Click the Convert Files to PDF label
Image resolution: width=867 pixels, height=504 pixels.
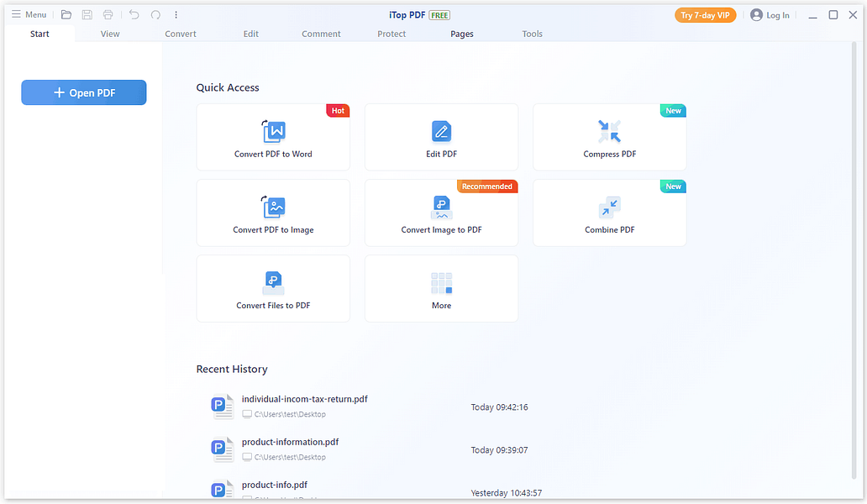tap(273, 306)
